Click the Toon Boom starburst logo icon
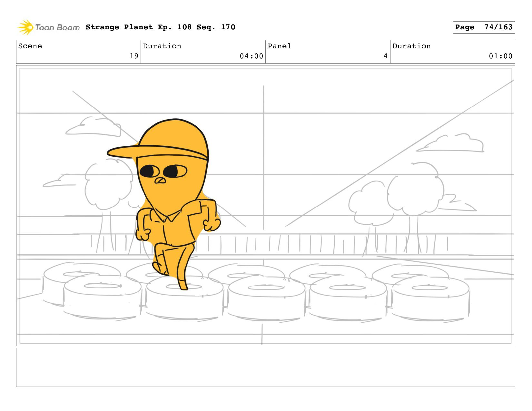This screenshot has height=411, width=532. (25, 27)
